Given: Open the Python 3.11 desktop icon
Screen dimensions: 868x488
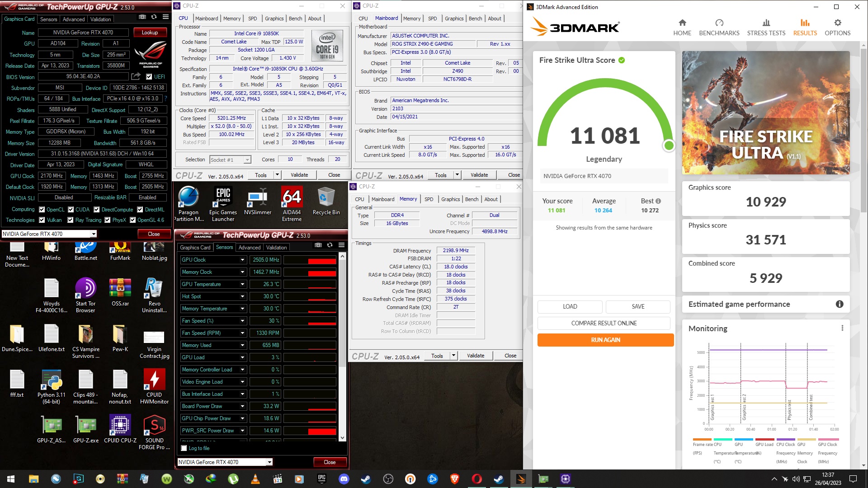Looking at the screenshot, I should [x=52, y=386].
